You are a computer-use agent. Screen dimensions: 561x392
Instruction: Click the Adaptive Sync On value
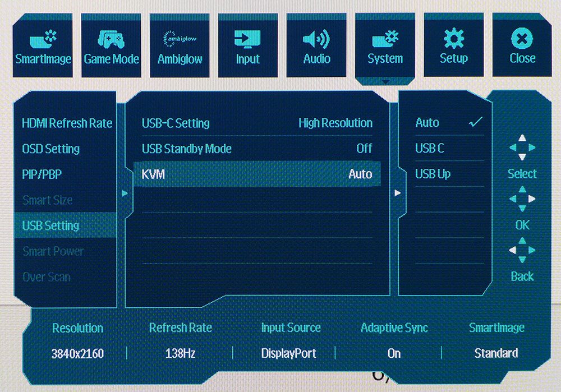click(x=394, y=353)
